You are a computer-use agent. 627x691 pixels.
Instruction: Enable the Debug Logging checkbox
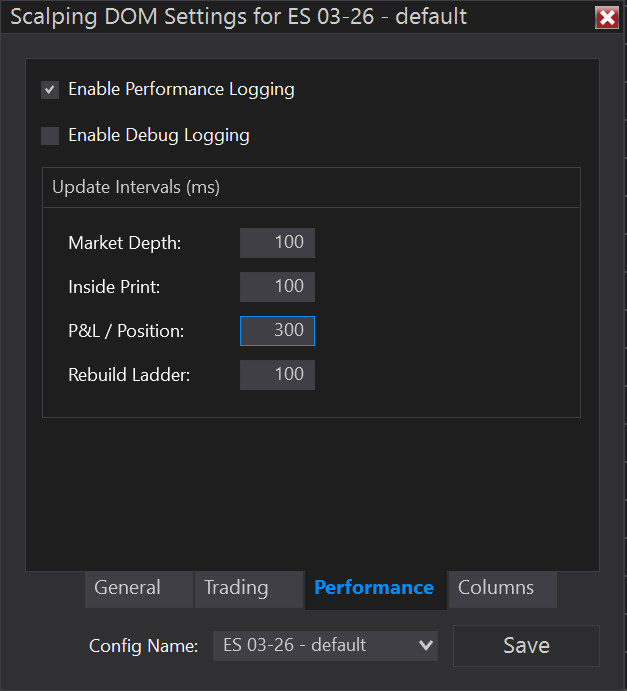pos(50,136)
